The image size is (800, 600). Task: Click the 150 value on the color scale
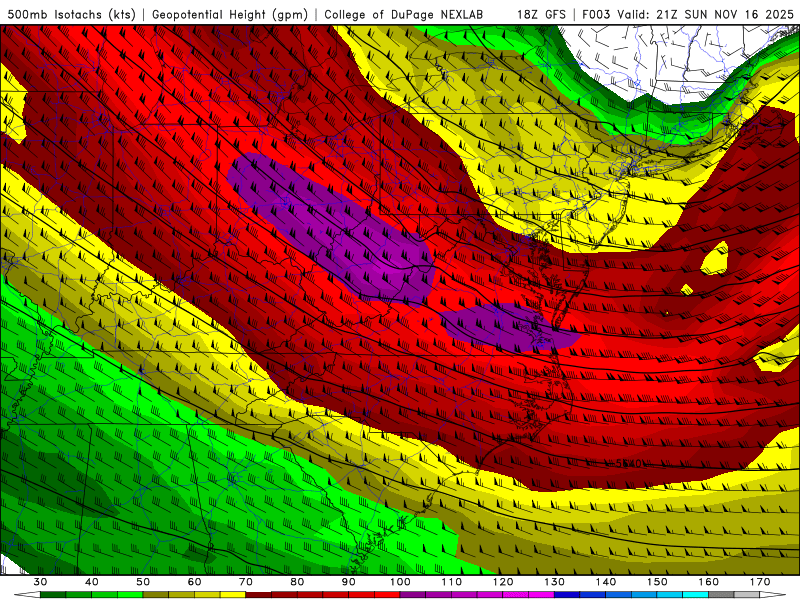[657, 582]
